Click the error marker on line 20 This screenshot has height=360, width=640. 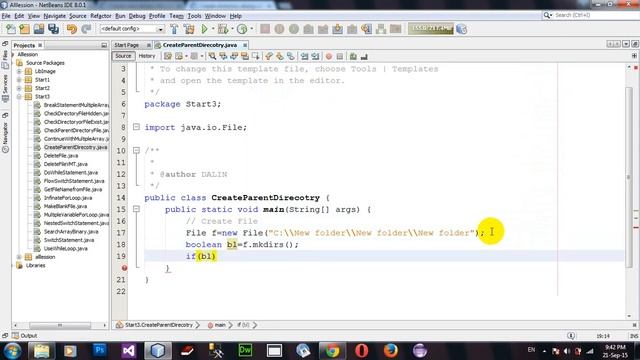click(124, 268)
